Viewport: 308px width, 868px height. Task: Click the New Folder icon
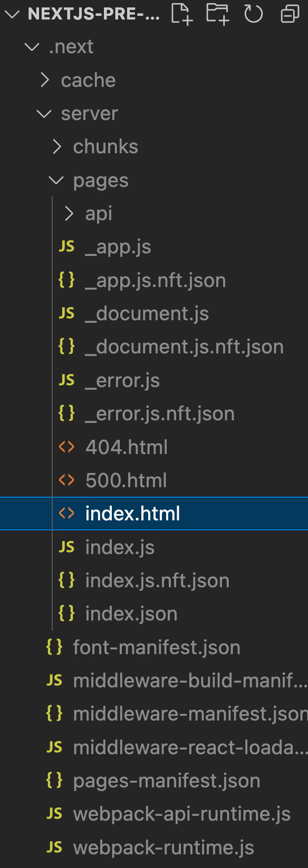point(217,14)
